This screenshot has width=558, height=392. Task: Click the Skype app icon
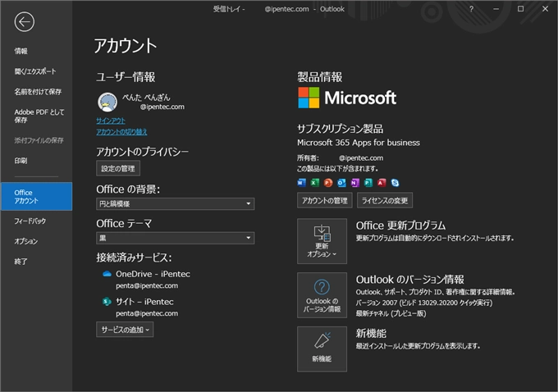395,183
